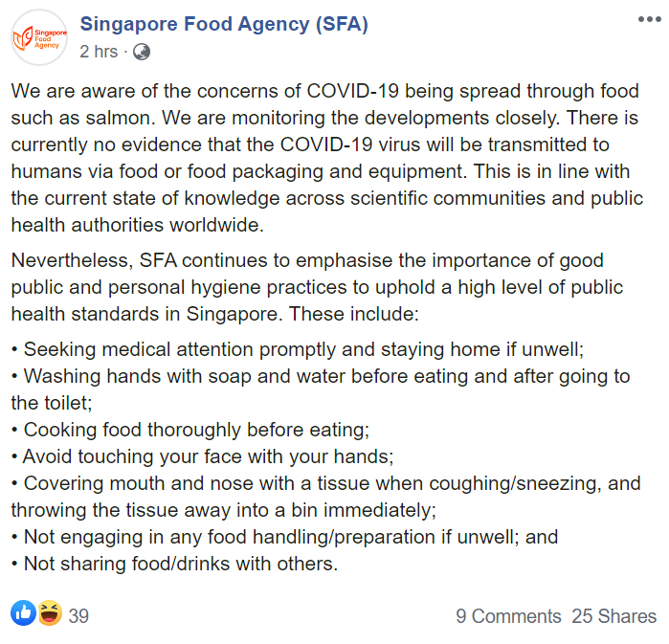Open the 9 Comments link

(x=508, y=616)
